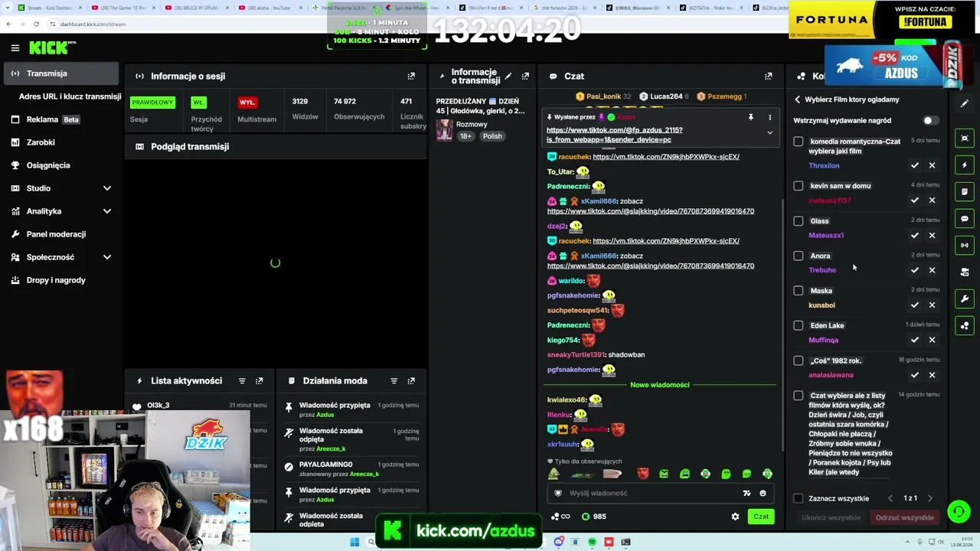Viewport: 980px width, 551px height.
Task: Approve the „Coś” 1982 rok. request
Action: pyautogui.click(x=914, y=375)
